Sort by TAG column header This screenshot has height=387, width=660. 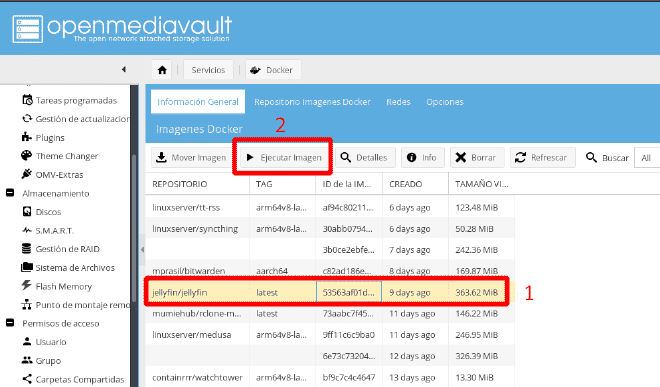282,184
